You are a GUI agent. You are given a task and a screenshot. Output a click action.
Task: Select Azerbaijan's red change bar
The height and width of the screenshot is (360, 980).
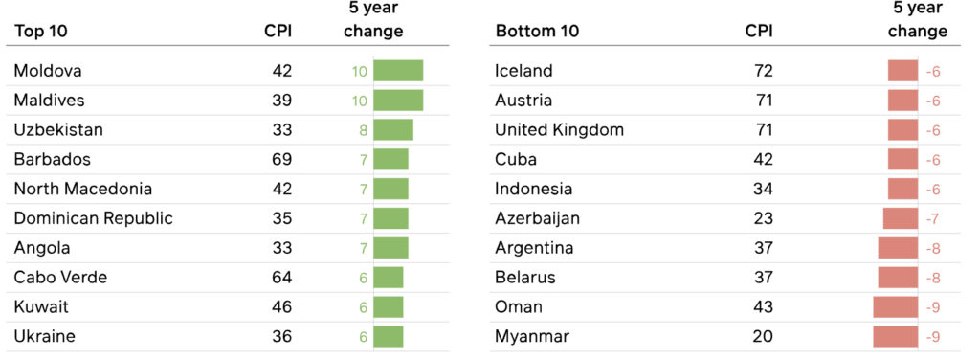click(900, 218)
